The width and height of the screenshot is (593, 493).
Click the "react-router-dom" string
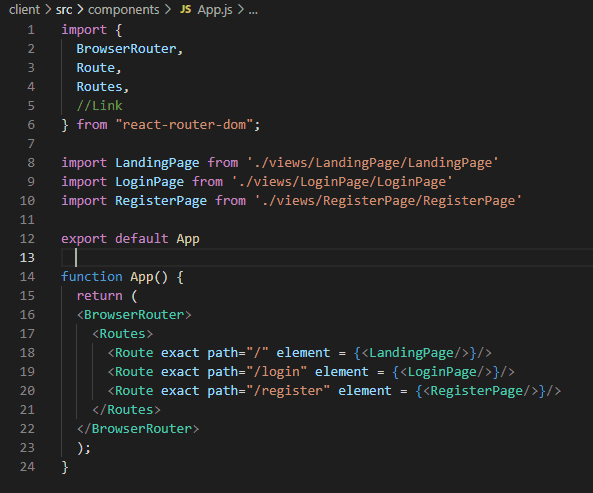point(184,125)
